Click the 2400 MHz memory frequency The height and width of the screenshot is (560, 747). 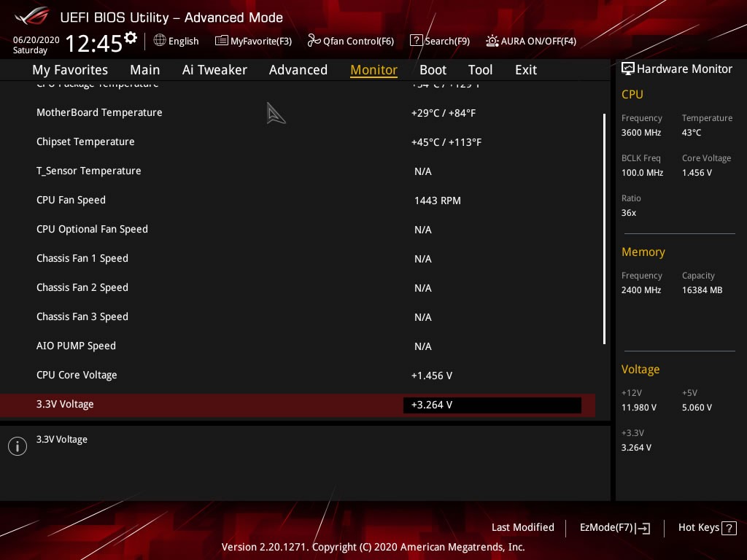click(x=641, y=290)
